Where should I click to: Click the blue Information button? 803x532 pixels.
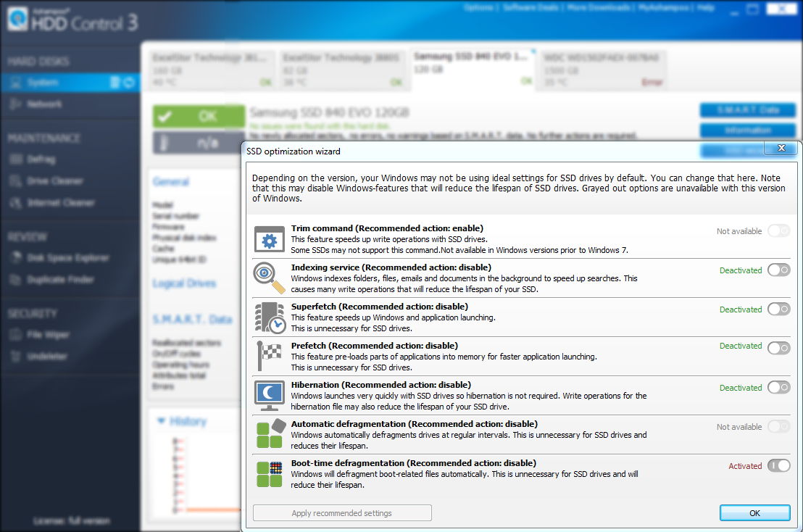(748, 130)
